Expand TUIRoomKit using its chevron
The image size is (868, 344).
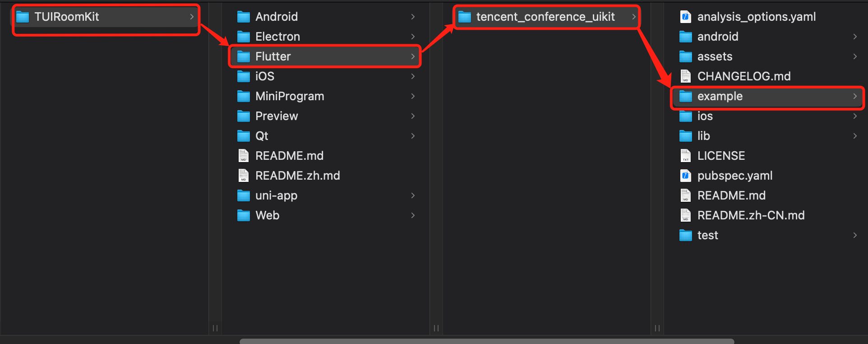(x=192, y=17)
